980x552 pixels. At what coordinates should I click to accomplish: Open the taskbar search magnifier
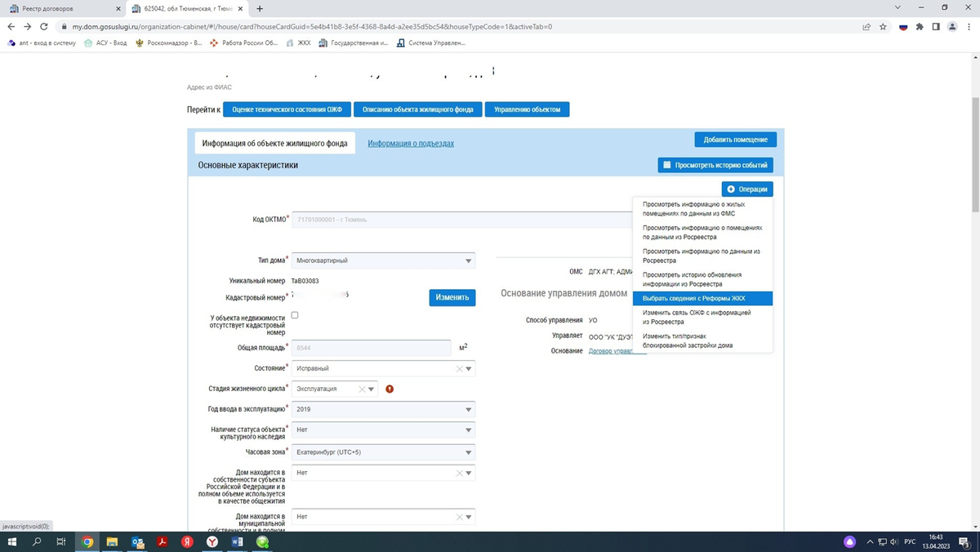[x=37, y=541]
